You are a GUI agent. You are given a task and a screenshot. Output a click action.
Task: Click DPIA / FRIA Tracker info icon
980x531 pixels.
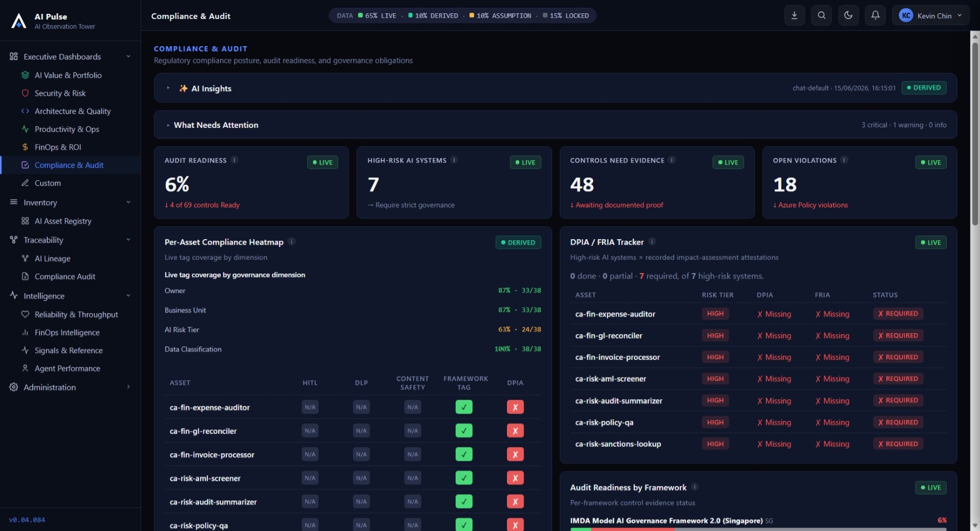652,241
